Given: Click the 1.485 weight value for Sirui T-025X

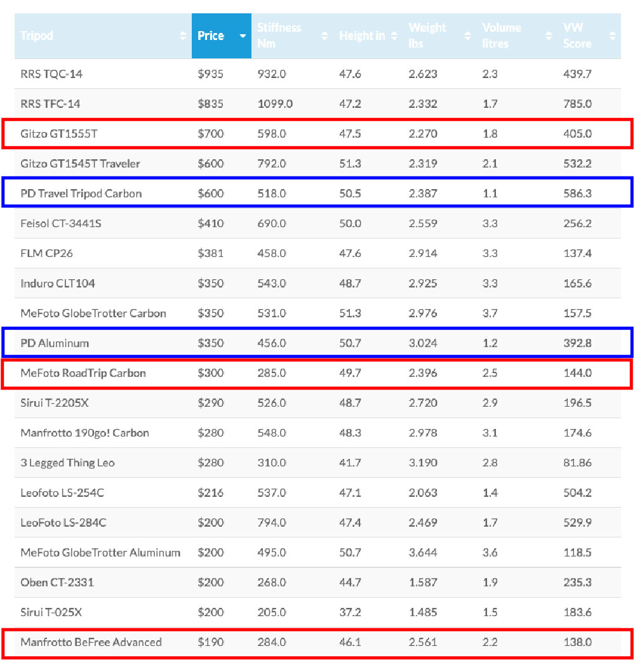Looking at the screenshot, I should coord(422,612).
